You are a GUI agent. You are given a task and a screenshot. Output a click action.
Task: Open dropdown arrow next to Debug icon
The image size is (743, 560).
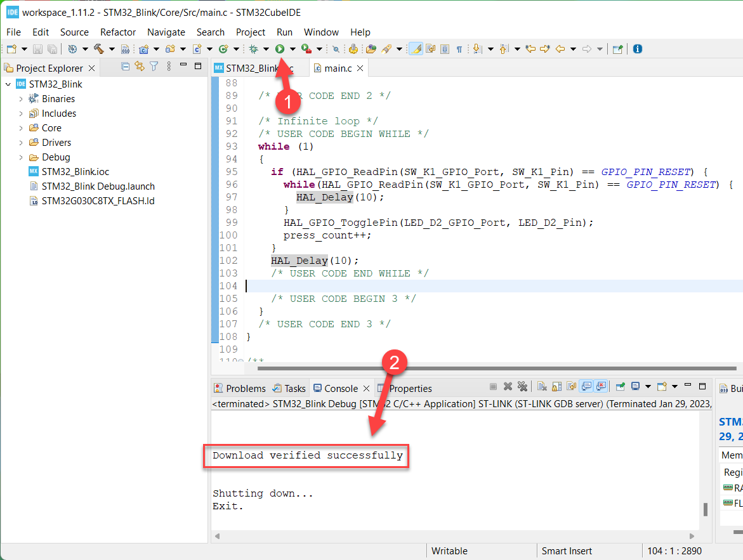pos(266,49)
